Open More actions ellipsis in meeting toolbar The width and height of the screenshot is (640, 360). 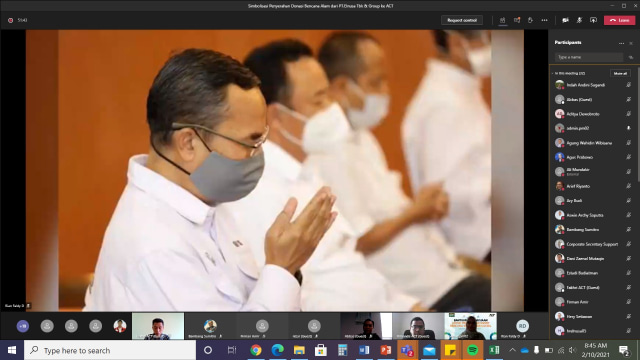pos(544,20)
